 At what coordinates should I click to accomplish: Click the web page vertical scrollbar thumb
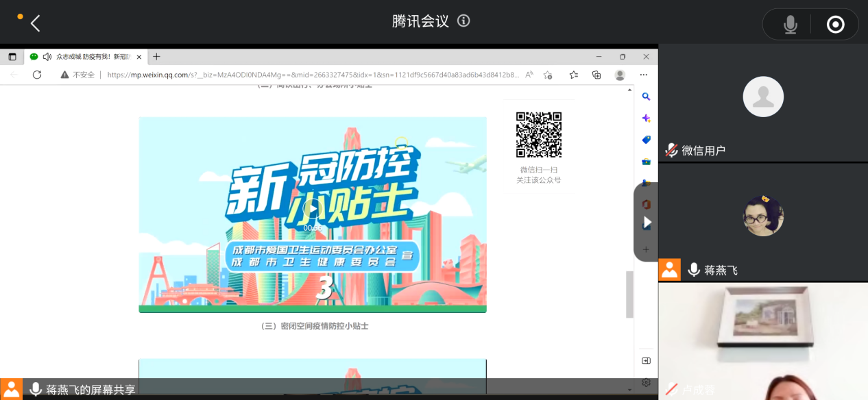click(629, 295)
